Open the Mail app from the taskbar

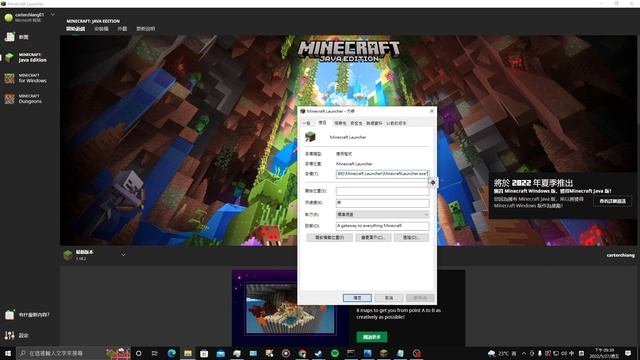[x=220, y=353]
